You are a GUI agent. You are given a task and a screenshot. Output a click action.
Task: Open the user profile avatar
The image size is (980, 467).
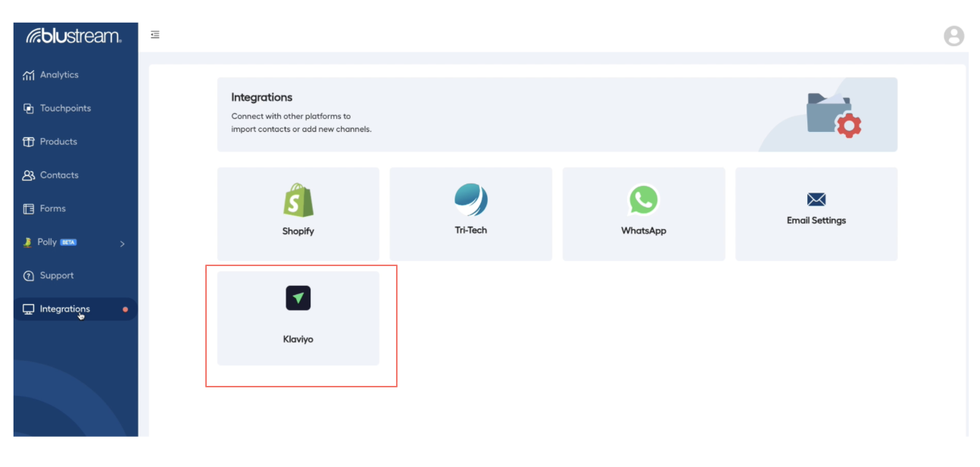point(953,36)
